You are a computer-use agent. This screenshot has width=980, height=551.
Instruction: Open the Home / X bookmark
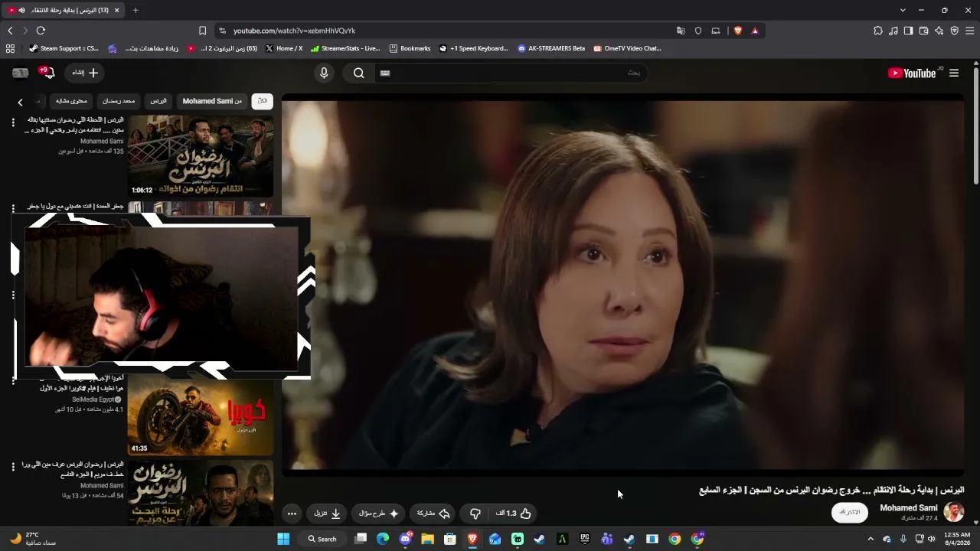click(x=283, y=48)
